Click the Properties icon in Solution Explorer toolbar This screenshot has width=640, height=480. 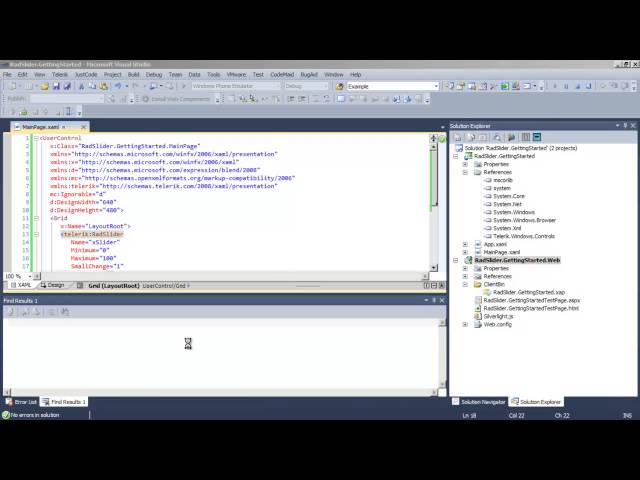(x=458, y=137)
